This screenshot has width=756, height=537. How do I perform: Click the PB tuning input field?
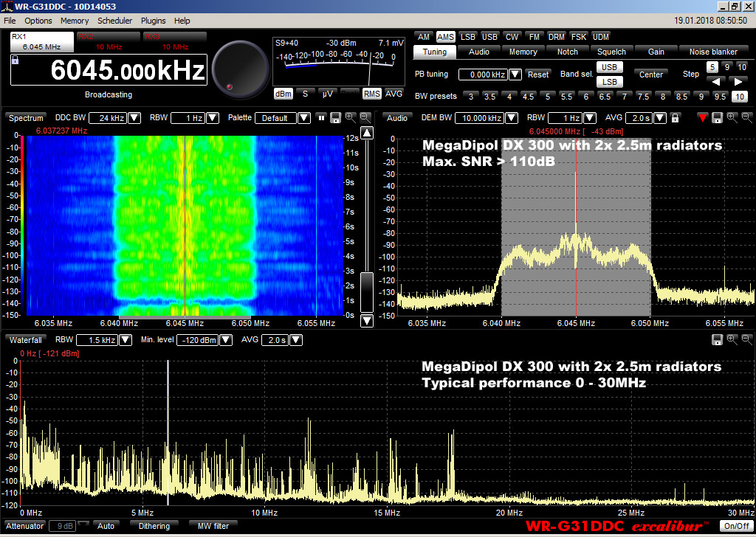click(482, 74)
